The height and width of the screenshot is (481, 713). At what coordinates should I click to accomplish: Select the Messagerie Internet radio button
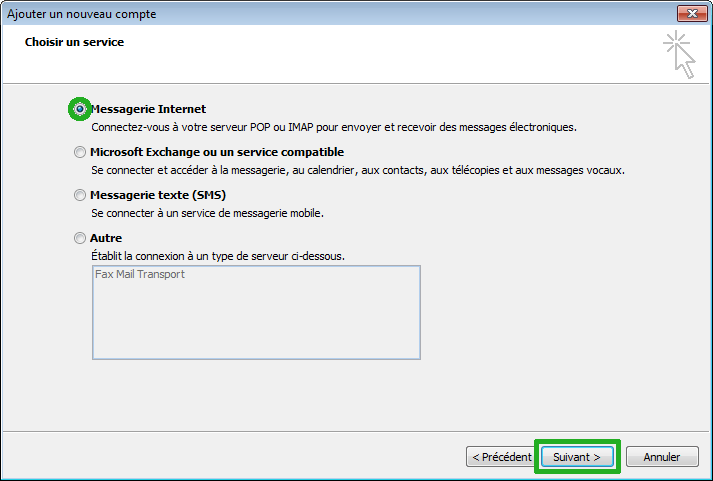click(x=80, y=109)
